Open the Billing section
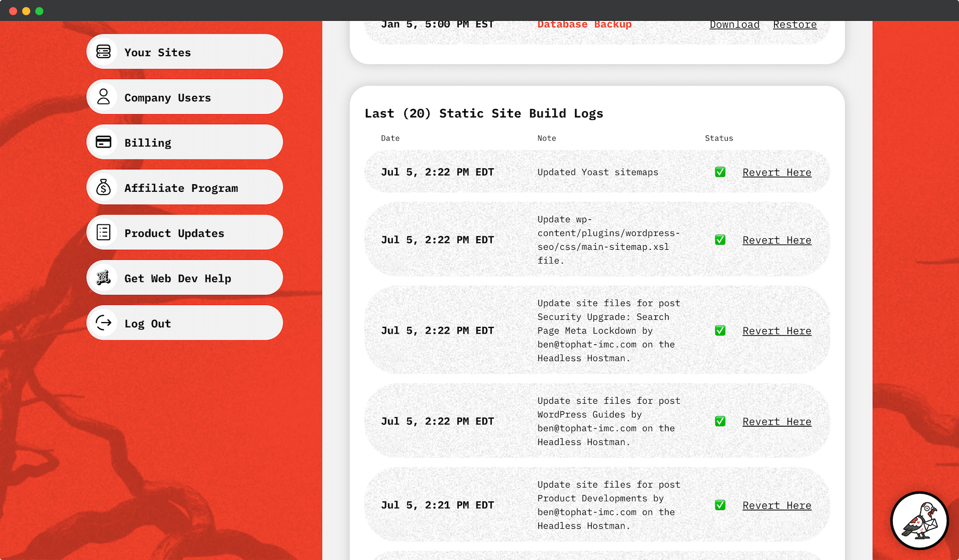 (x=185, y=142)
